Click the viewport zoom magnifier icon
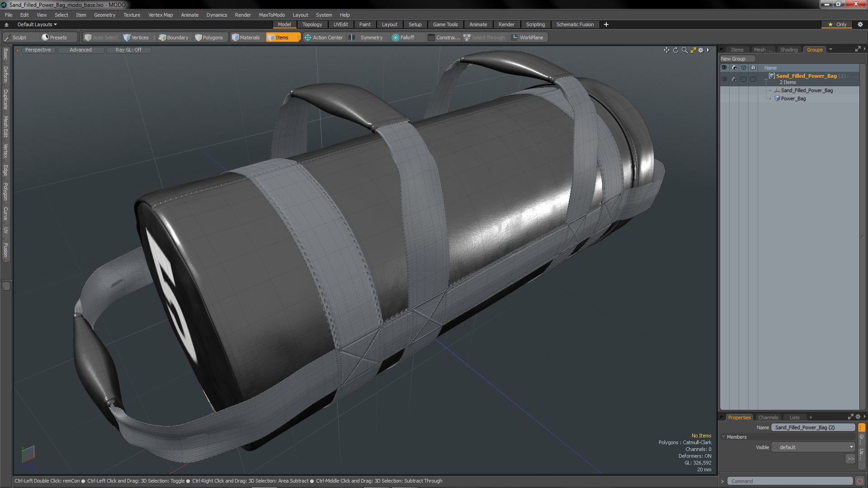The image size is (868, 488). [684, 50]
